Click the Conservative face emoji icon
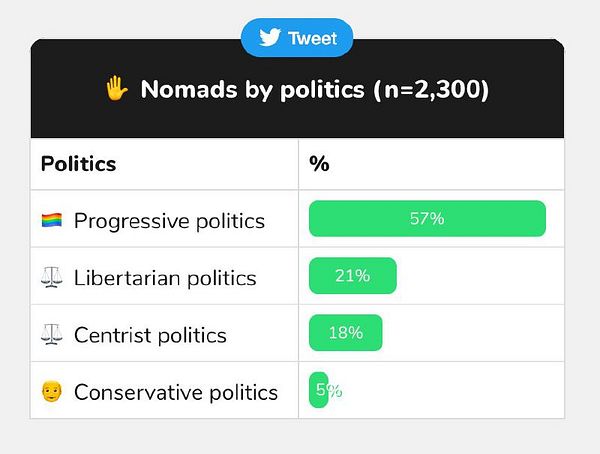 pyautogui.click(x=51, y=391)
